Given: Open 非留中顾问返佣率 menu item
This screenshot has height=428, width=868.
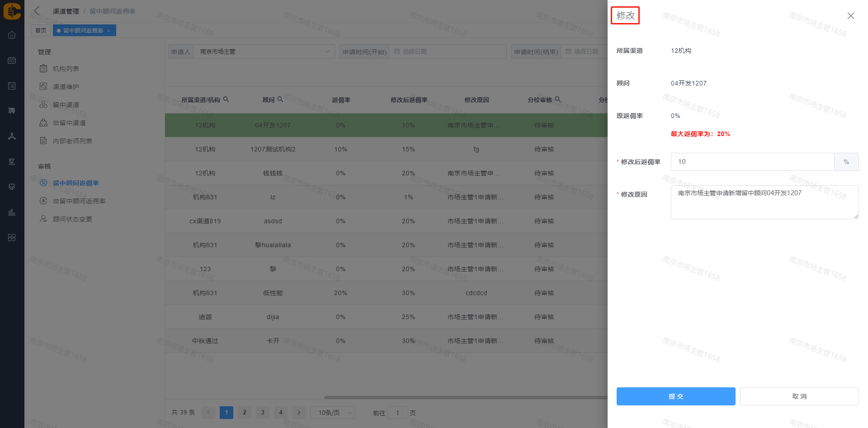Looking at the screenshot, I should 79,201.
